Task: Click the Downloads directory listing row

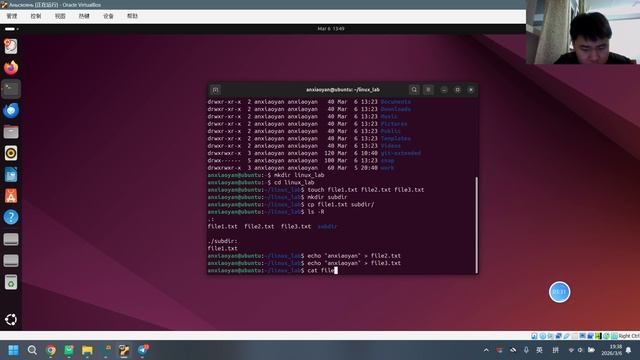Action: [x=309, y=109]
